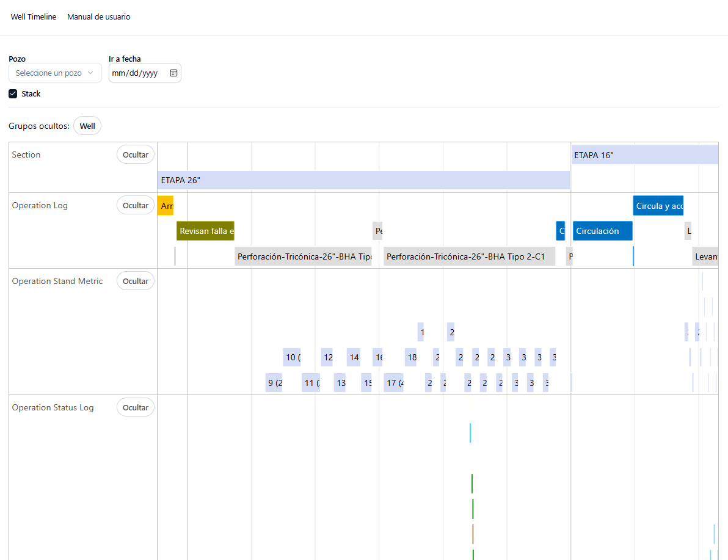Click stand metric item 13
728x560 pixels.
(340, 383)
